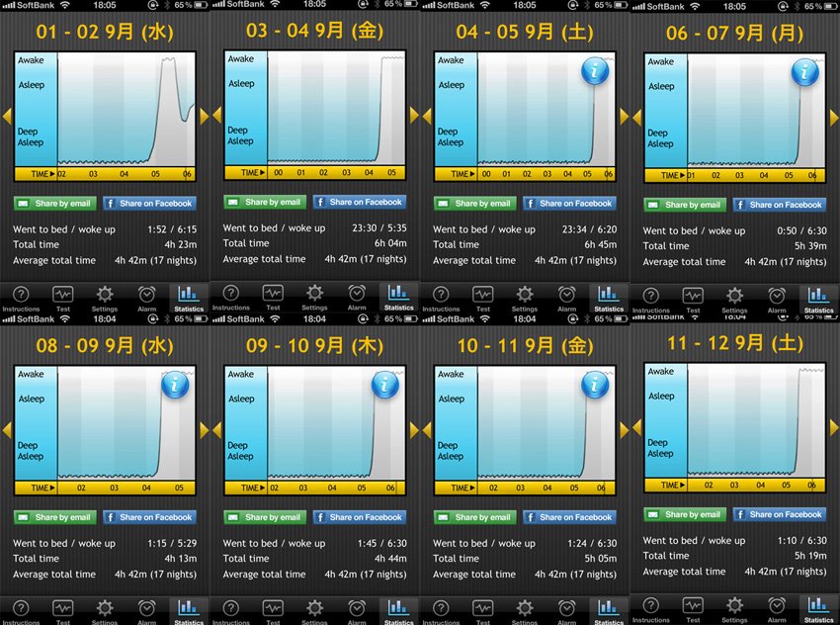The width and height of the screenshot is (840, 625).
Task: Share the 03 - 04 night on Facebook
Action: pos(359,202)
